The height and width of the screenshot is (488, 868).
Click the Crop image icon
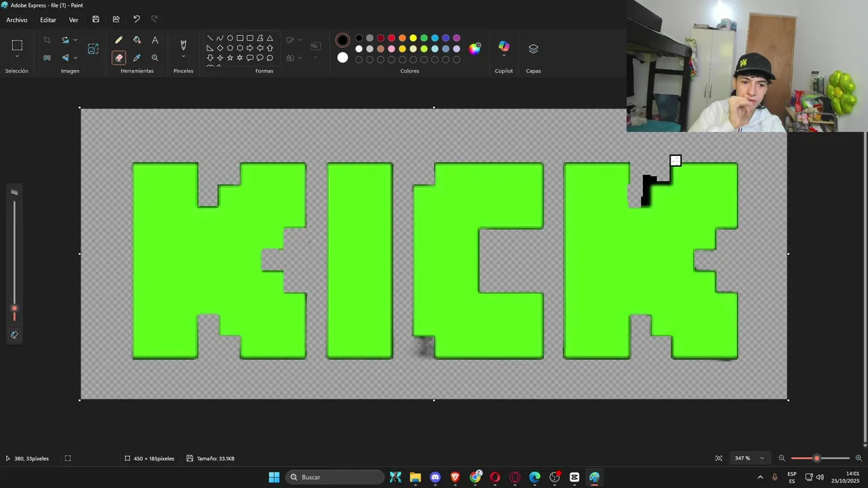(x=47, y=40)
